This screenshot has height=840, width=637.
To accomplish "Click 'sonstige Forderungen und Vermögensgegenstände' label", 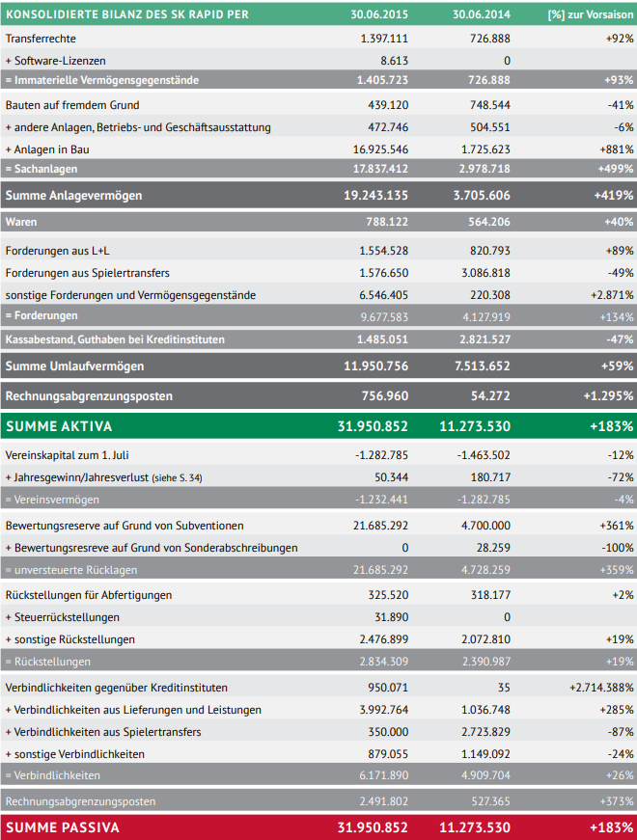I will (131, 295).
